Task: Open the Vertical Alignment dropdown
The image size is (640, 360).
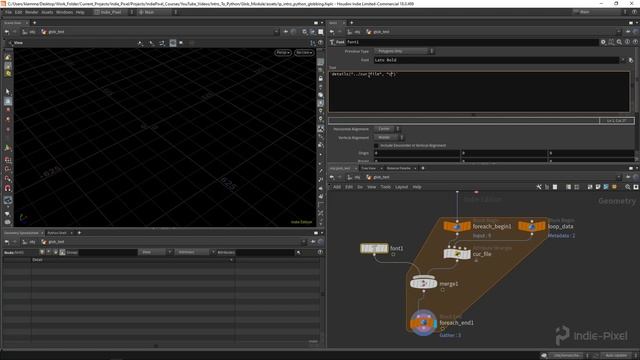Action: [x=389, y=138]
